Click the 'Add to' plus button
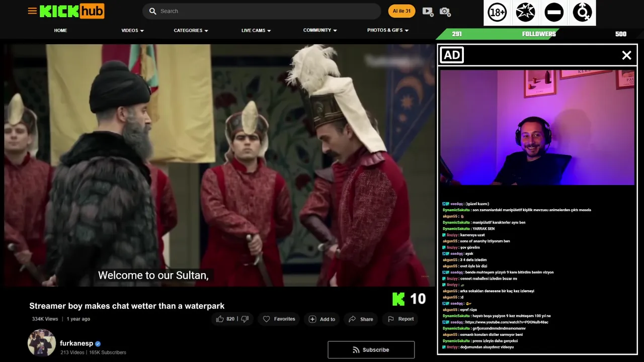Image resolution: width=644 pixels, height=362 pixels. [321, 319]
